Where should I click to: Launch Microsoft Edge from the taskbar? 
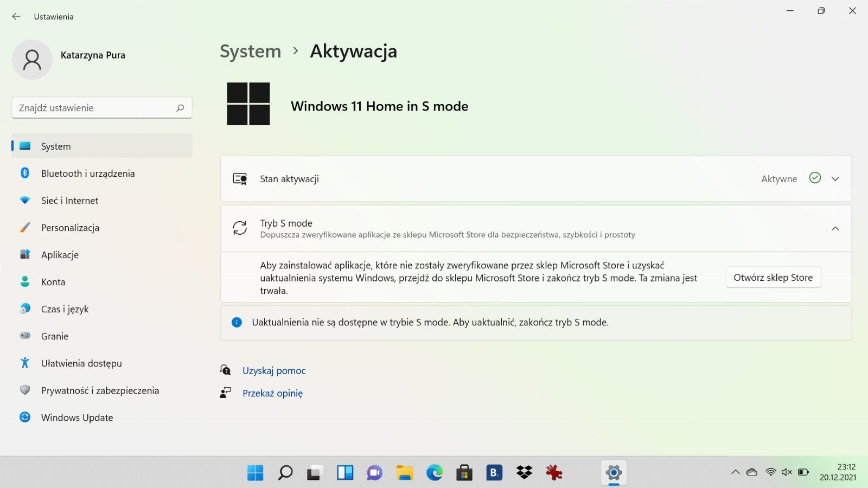pyautogui.click(x=434, y=473)
